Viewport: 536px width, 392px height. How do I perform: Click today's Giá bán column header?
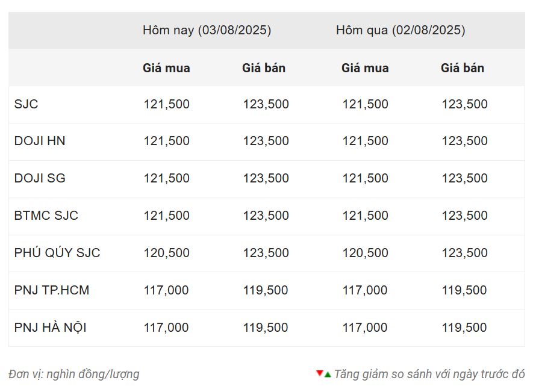click(264, 68)
